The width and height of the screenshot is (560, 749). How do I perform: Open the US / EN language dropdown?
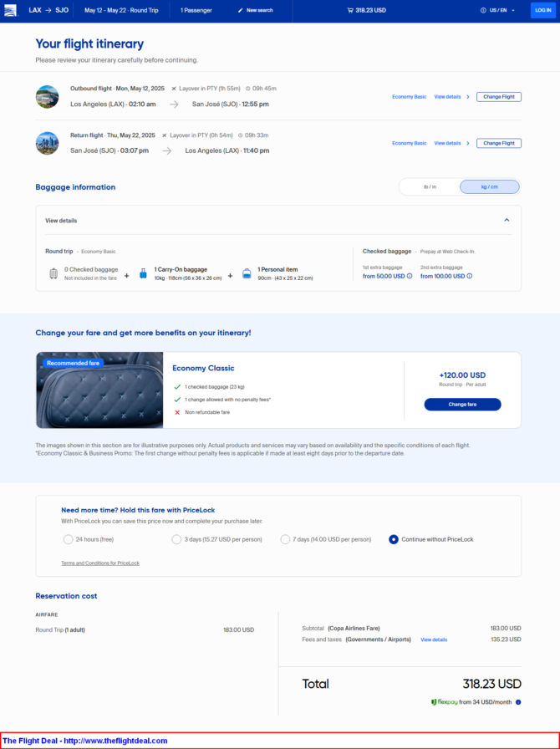tap(498, 11)
